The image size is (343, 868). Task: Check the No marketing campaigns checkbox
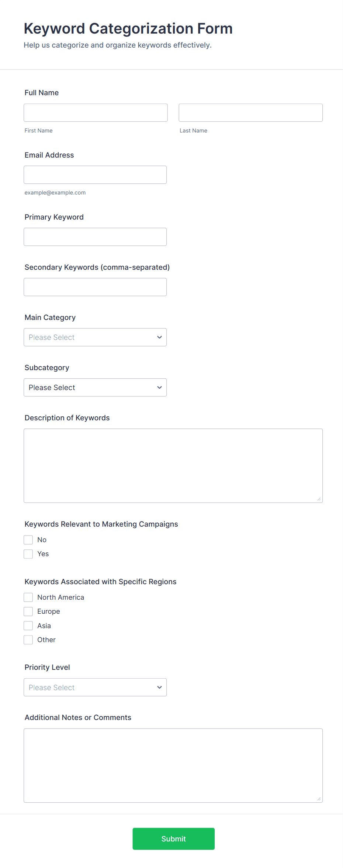(28, 540)
